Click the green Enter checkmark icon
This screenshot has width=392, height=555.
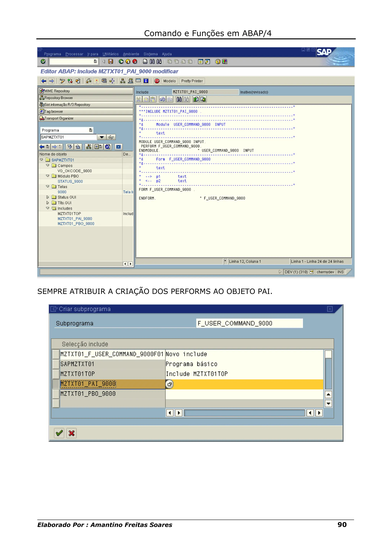43,62
